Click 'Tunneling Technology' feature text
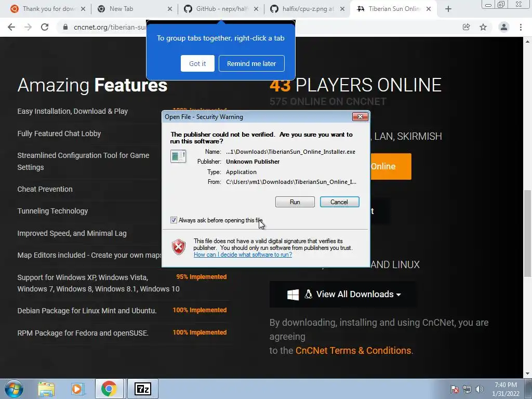 pyautogui.click(x=52, y=211)
